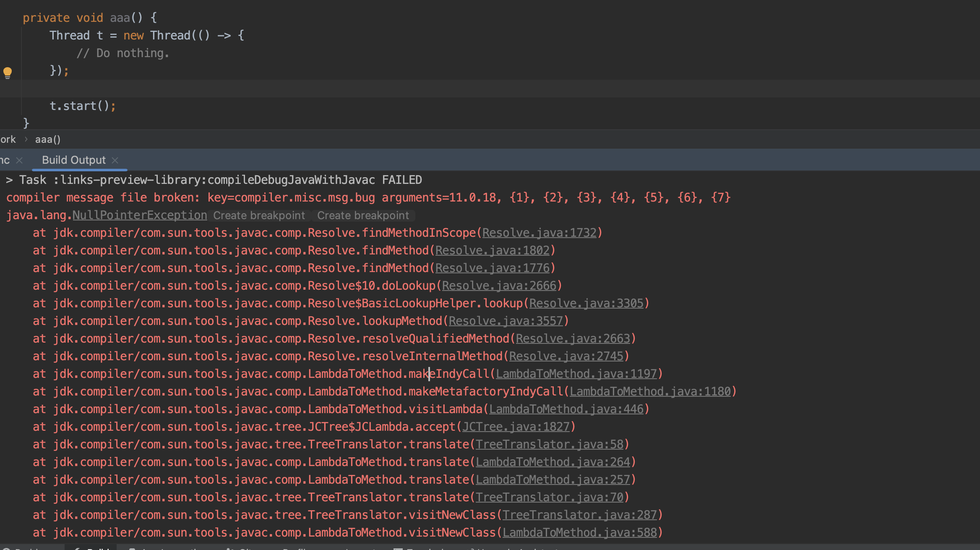Open TreeTranslator.java:287 visitNewClass link
The image size is (980, 550).
click(579, 515)
